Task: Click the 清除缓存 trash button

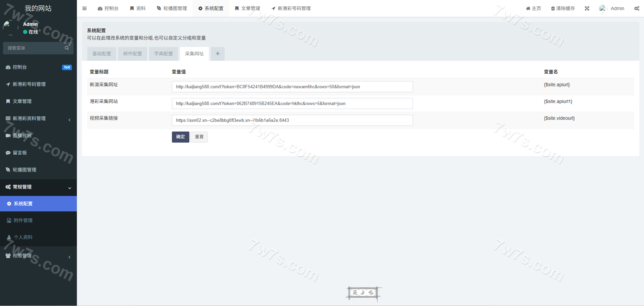Action: coord(563,8)
